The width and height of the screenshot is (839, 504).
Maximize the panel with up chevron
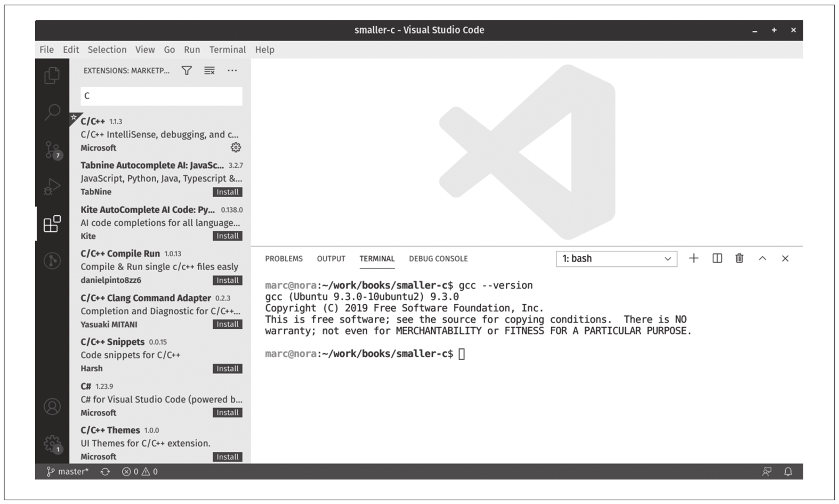click(x=762, y=258)
